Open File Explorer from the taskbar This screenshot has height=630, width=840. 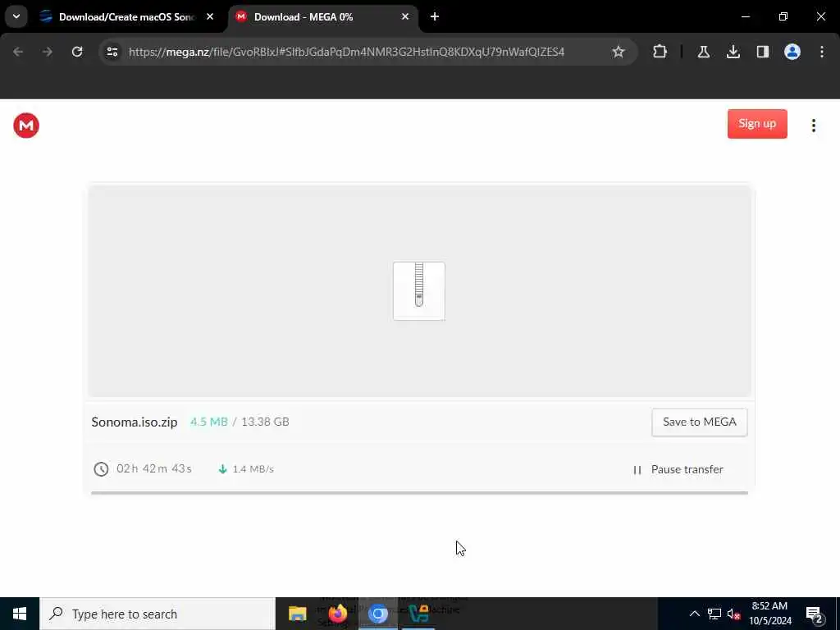pos(297,614)
